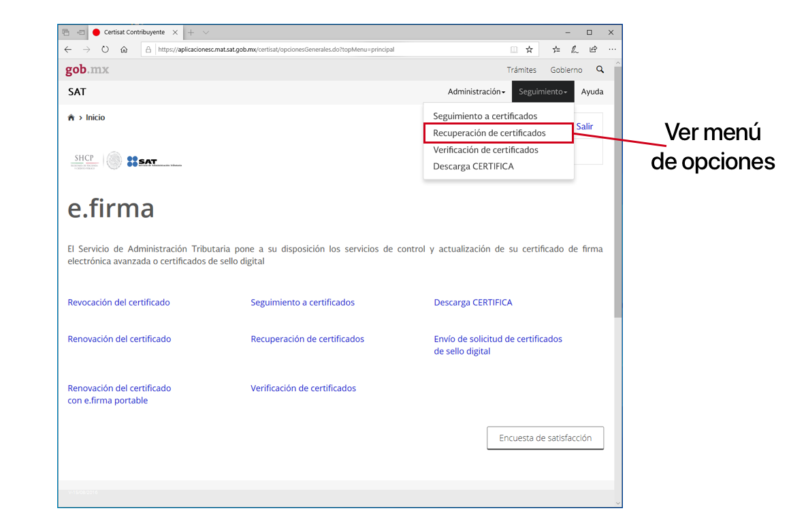Click the share page icon

(593, 49)
